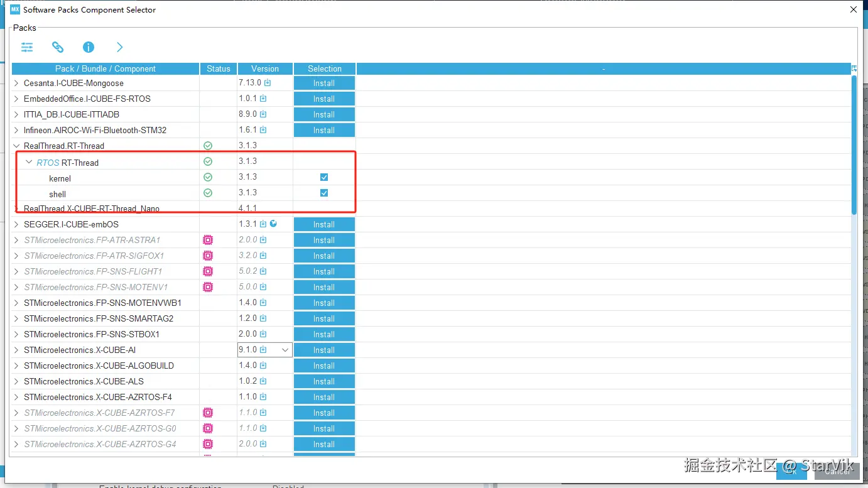This screenshot has width=868, height=488.
Task: Open X-CUBE-AI version 9.1.0 dropdown
Action: [x=285, y=350]
